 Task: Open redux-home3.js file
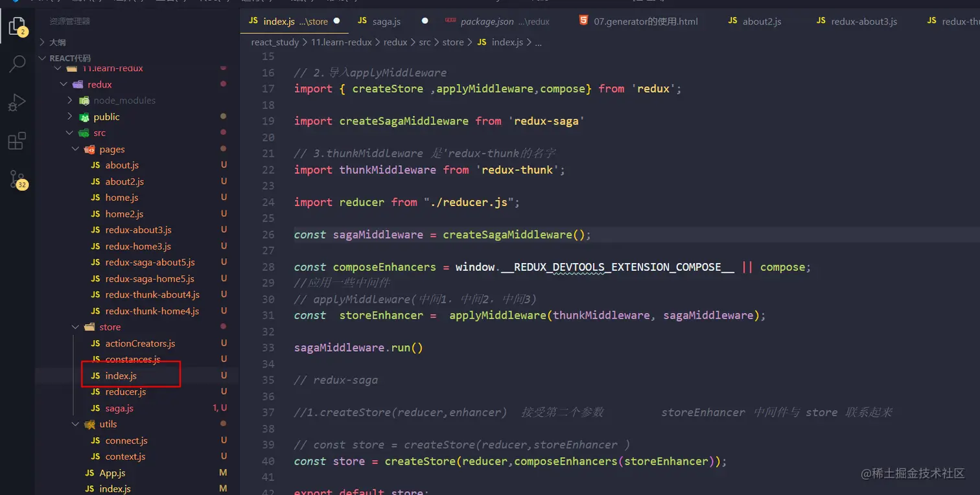(138, 246)
